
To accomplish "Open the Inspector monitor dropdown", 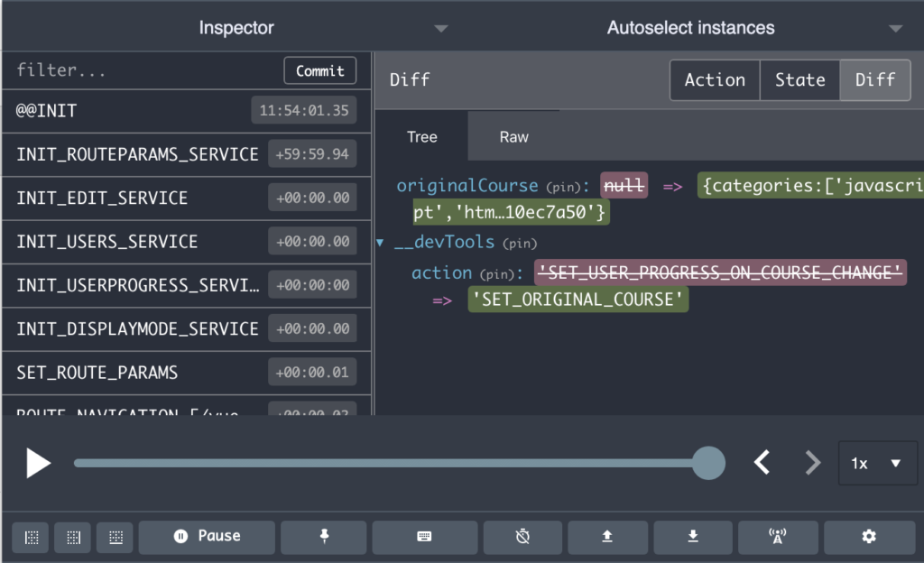I will pos(441,28).
